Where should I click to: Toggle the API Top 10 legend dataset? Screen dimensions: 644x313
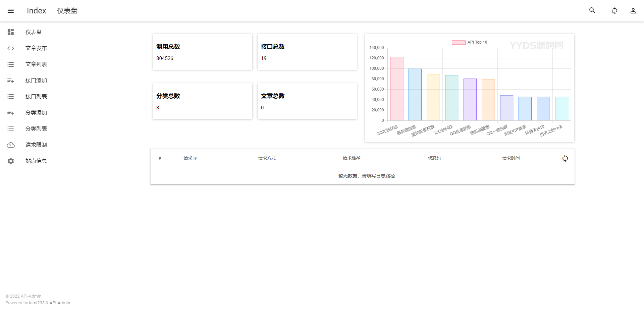(x=469, y=42)
